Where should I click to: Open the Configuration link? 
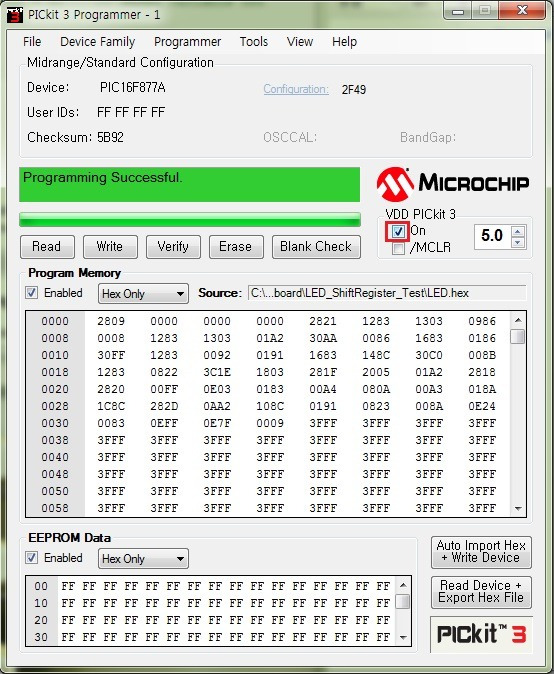tap(296, 89)
